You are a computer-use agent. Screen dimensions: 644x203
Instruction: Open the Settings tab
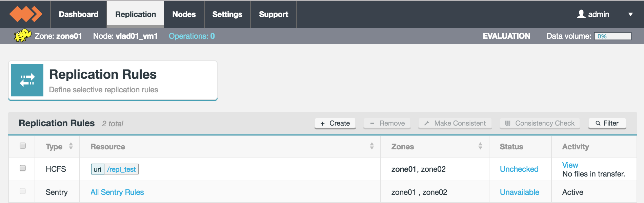227,14
